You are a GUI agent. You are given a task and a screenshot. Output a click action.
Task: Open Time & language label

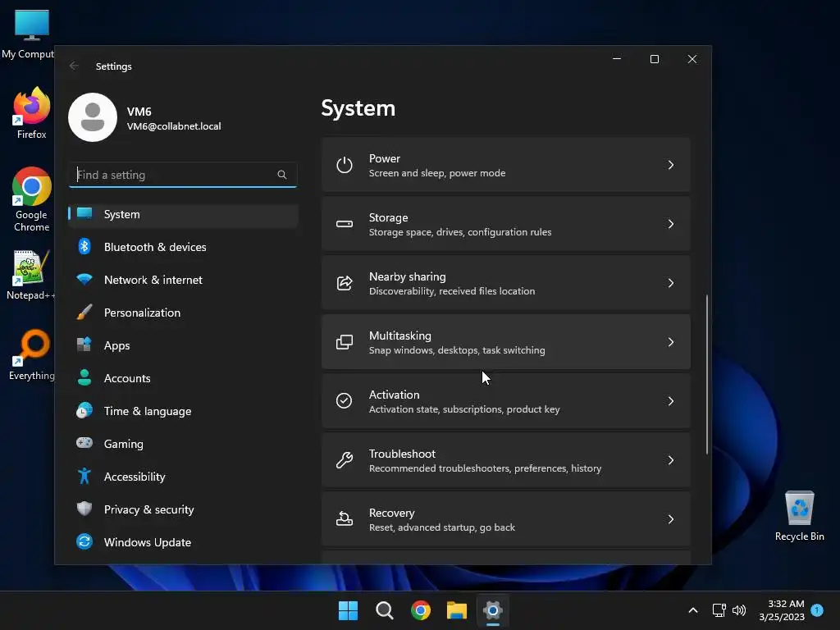click(148, 411)
